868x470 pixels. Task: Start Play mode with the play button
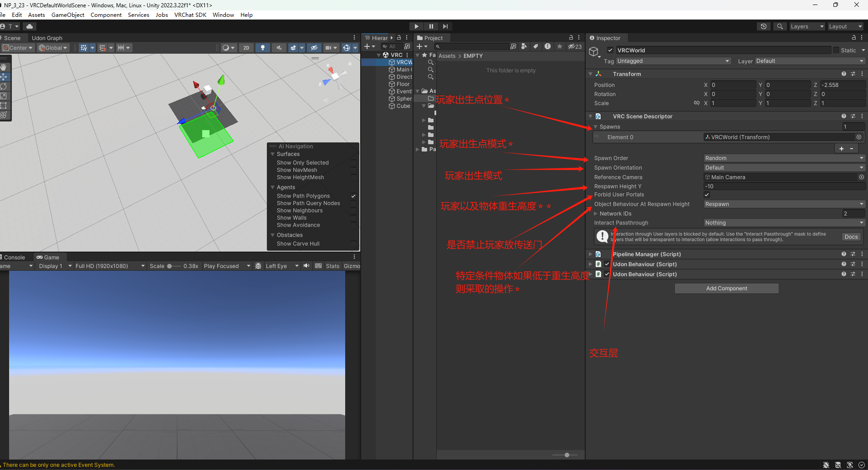click(x=416, y=26)
